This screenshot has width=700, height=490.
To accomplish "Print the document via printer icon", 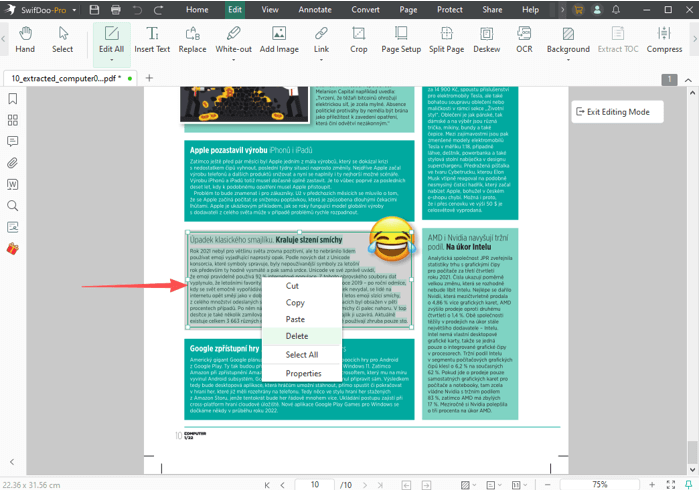I will click(116, 10).
